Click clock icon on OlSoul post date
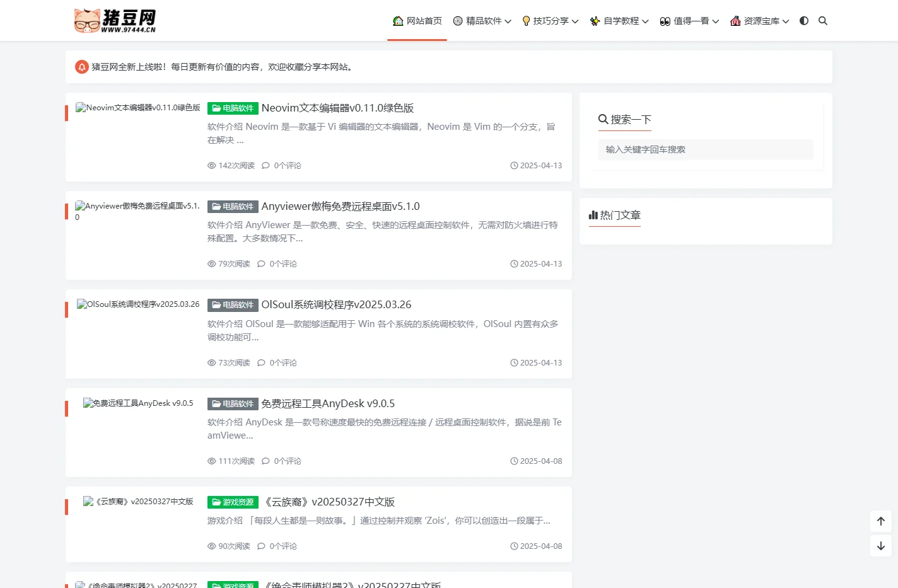Image resolution: width=898 pixels, height=588 pixels. (514, 363)
